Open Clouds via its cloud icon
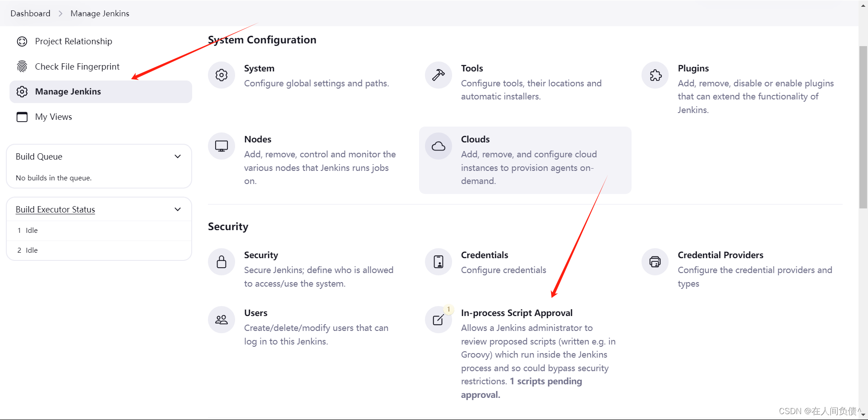Image resolution: width=868 pixels, height=420 pixels. pyautogui.click(x=438, y=146)
